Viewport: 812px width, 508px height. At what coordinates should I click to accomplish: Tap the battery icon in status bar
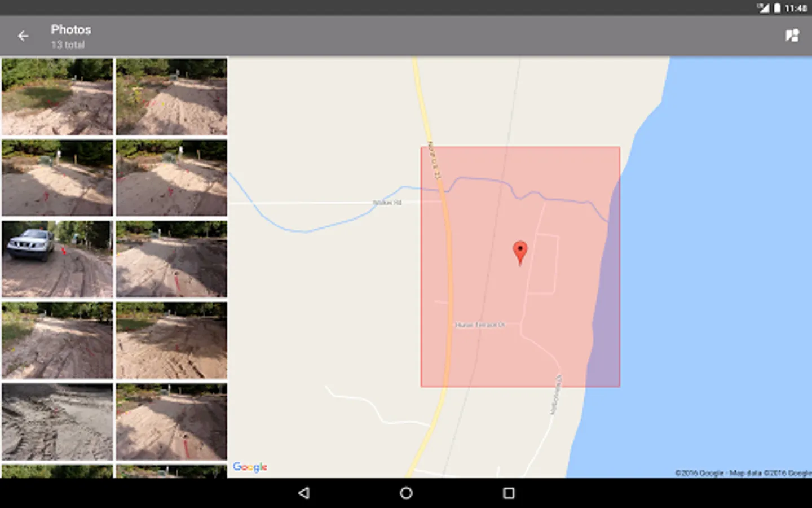[x=777, y=8]
